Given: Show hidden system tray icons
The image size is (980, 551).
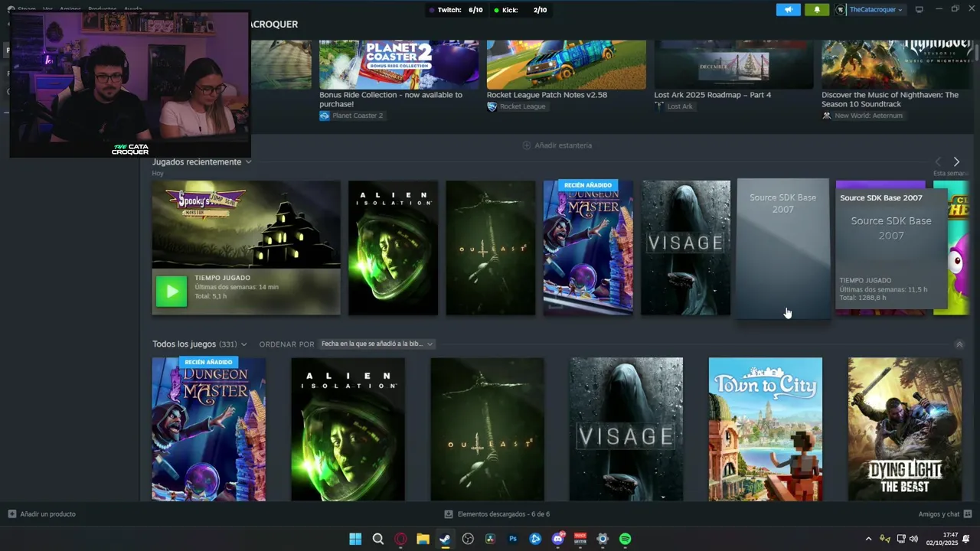Looking at the screenshot, I should [868, 539].
